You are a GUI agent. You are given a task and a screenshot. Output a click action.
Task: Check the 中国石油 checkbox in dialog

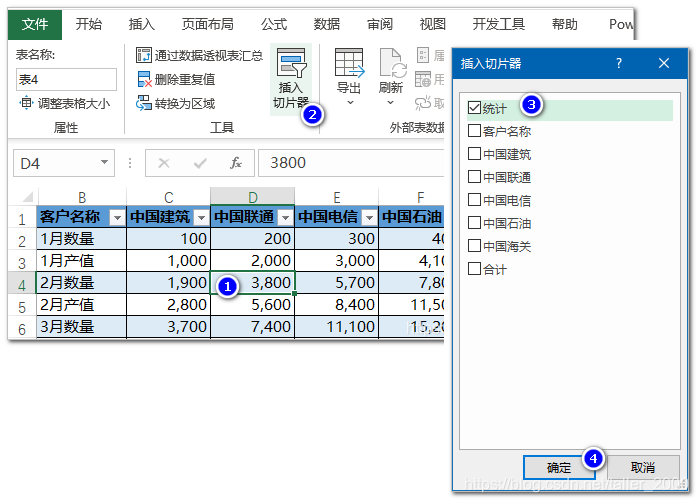click(474, 223)
